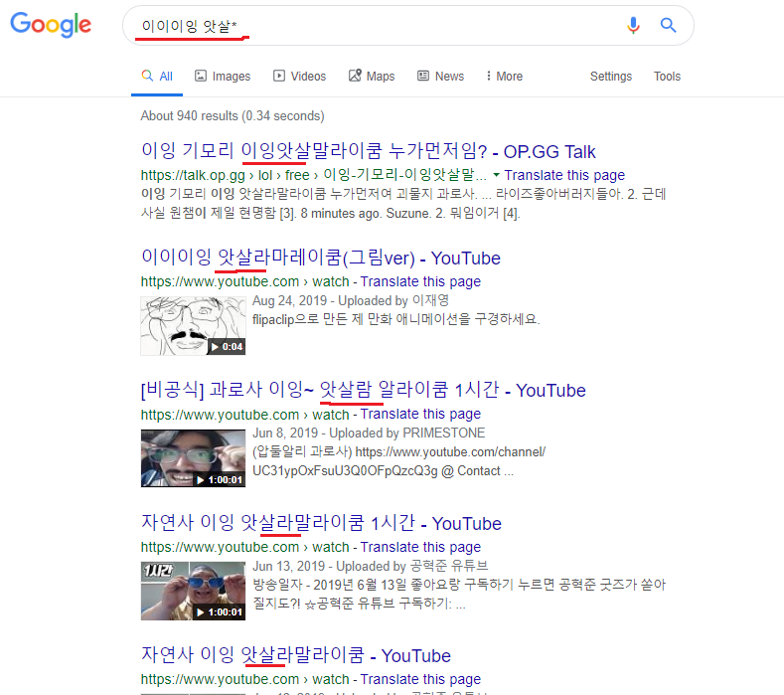This screenshot has width=784, height=695.
Task: Translate the OP.GG Talk result page
Action: point(564,175)
